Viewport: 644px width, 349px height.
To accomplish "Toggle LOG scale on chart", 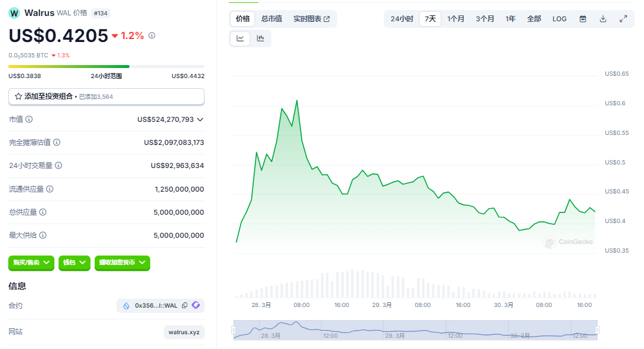I will pyautogui.click(x=559, y=19).
